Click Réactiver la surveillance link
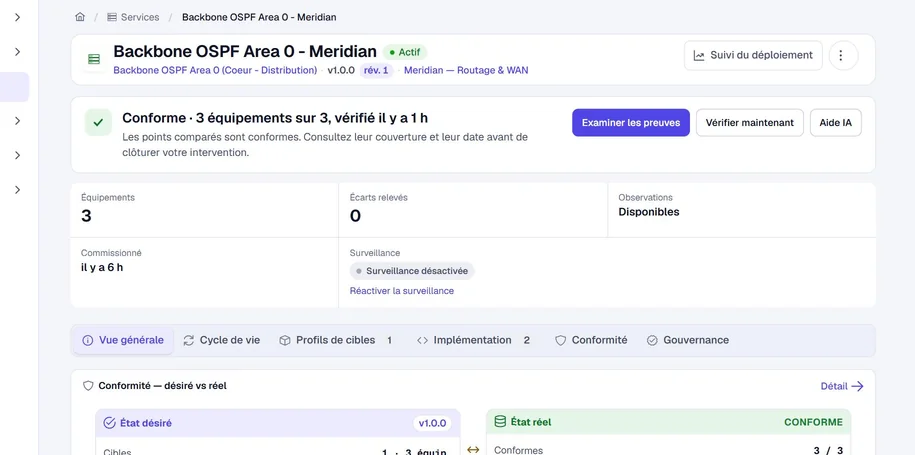 coord(401,290)
